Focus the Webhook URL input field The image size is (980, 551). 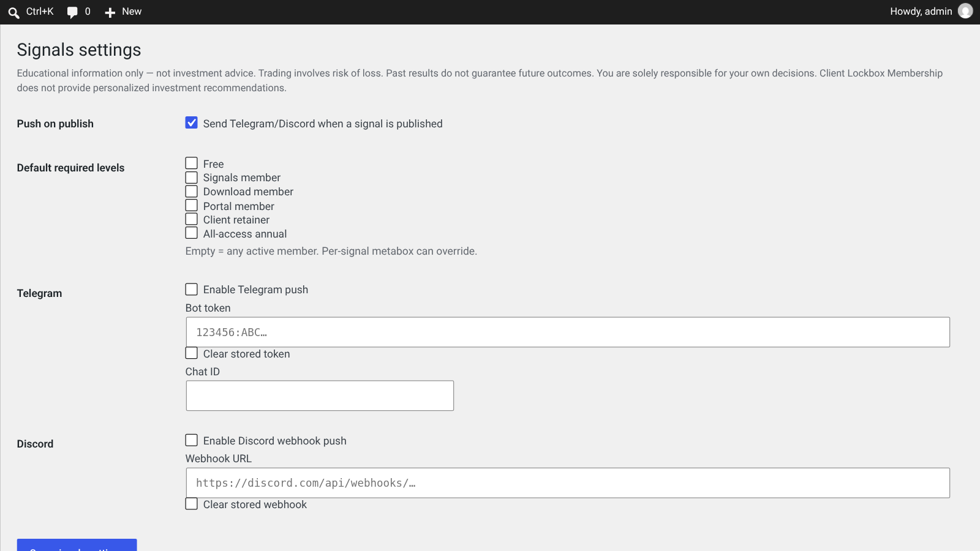[x=568, y=483]
